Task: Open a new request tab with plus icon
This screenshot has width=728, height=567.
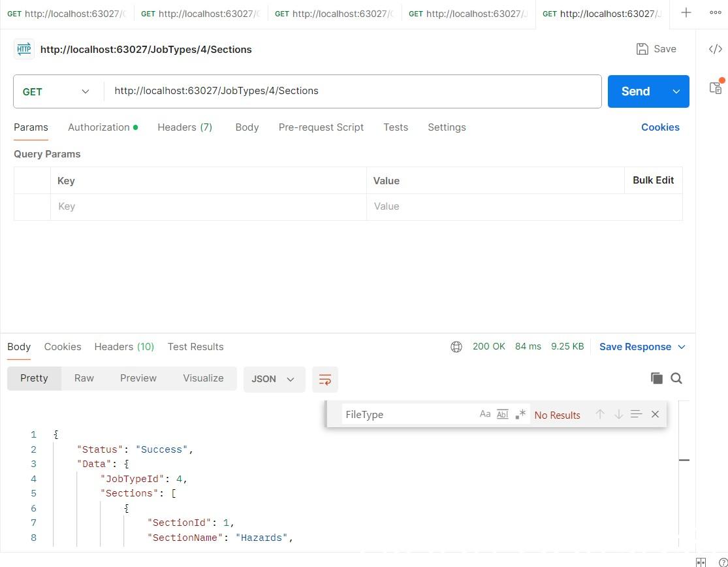Action: coord(686,13)
